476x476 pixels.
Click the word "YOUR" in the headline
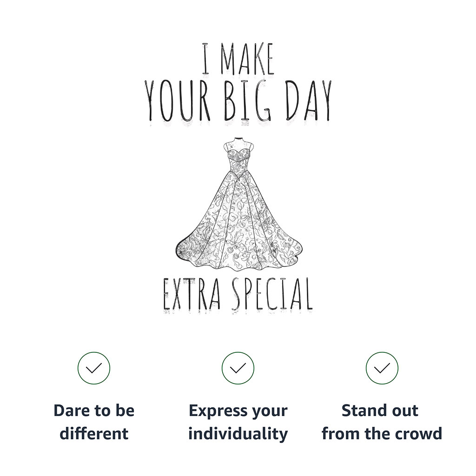[x=177, y=101]
